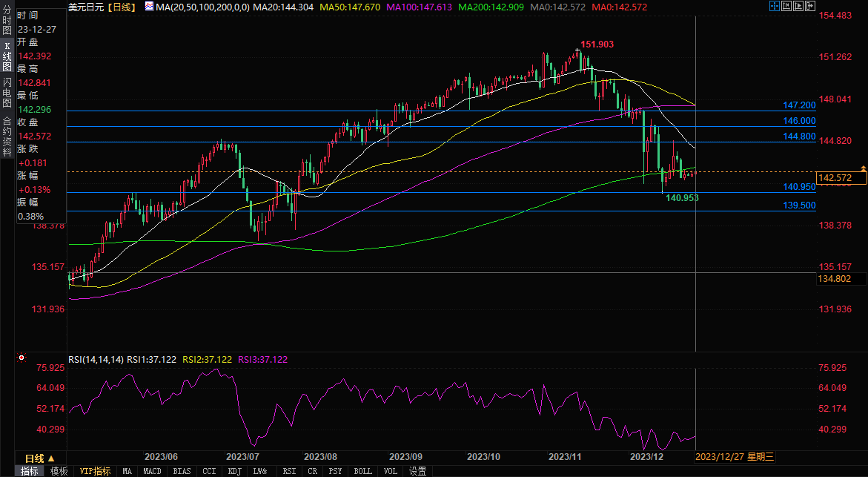Switch to the K线图 sidebar tab
Screen dimensions: 868x477
click(x=7, y=56)
